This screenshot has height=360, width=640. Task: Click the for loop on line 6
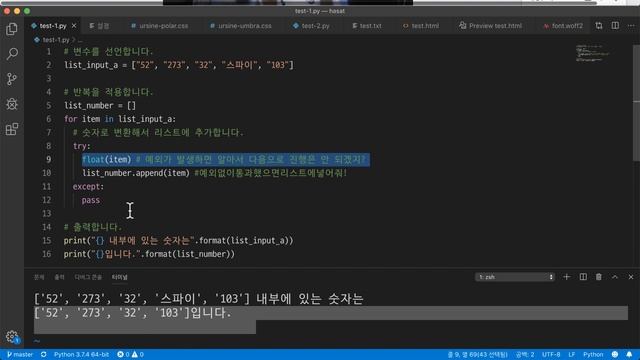pos(120,119)
